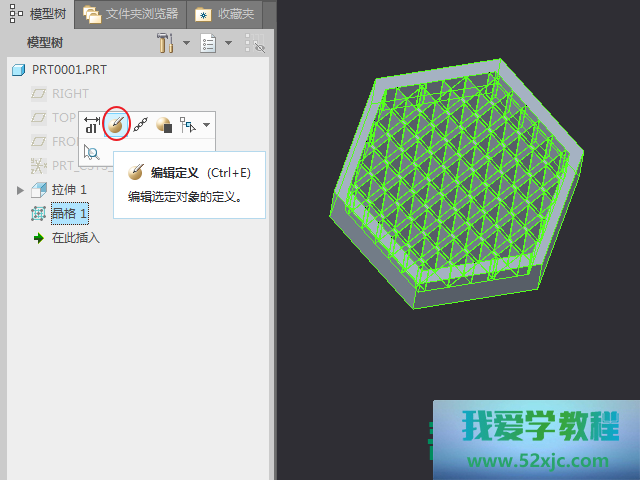
Task: Click the Edit Definition icon in mini toolbar
Action: tap(117, 125)
